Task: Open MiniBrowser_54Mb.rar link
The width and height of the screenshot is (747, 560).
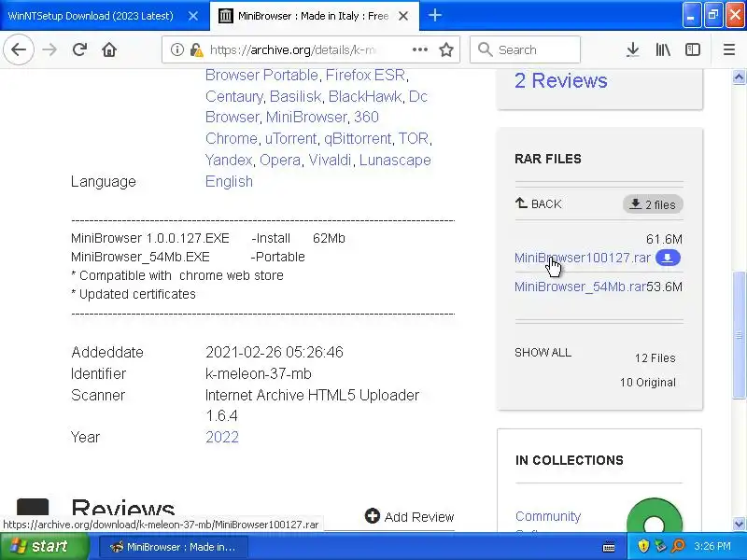Action: coord(580,287)
